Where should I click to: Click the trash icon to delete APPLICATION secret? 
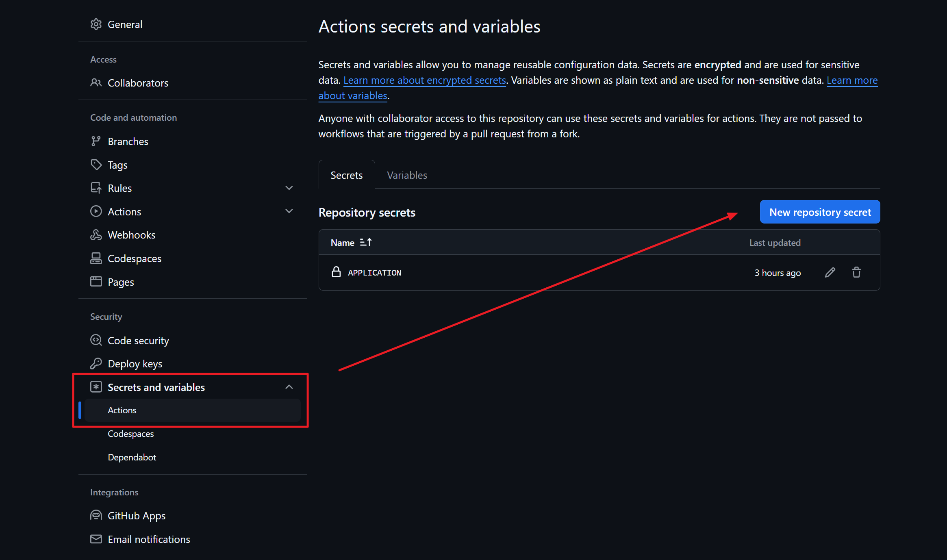click(856, 273)
